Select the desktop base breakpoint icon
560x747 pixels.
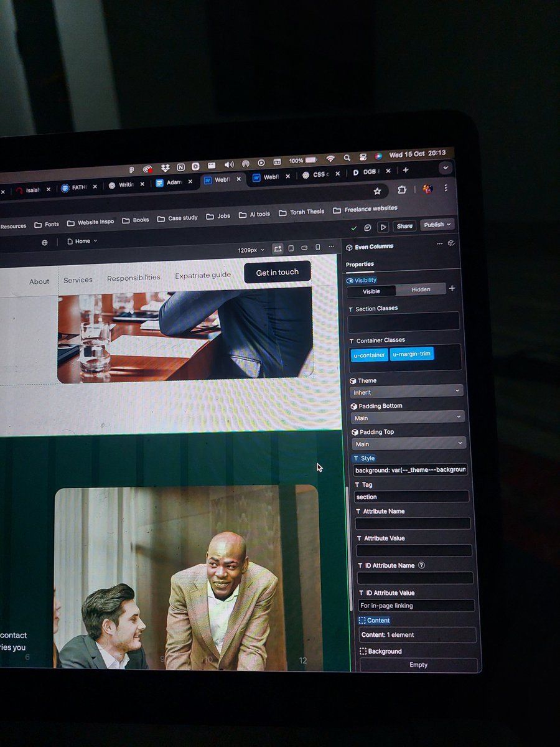coord(278,248)
